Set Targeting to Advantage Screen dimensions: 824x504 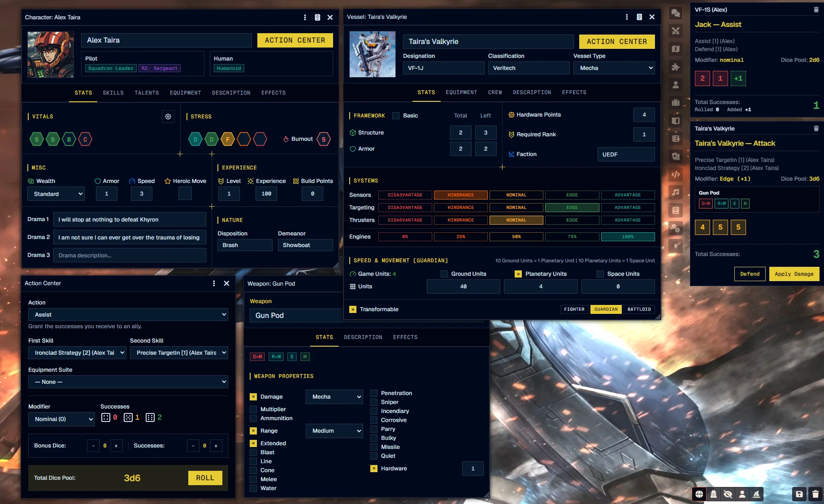(x=628, y=208)
